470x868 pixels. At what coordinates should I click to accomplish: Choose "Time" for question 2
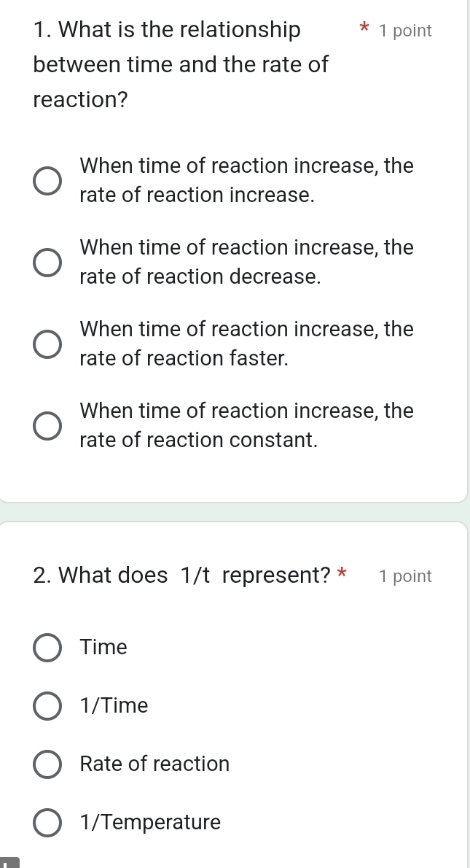click(x=46, y=648)
